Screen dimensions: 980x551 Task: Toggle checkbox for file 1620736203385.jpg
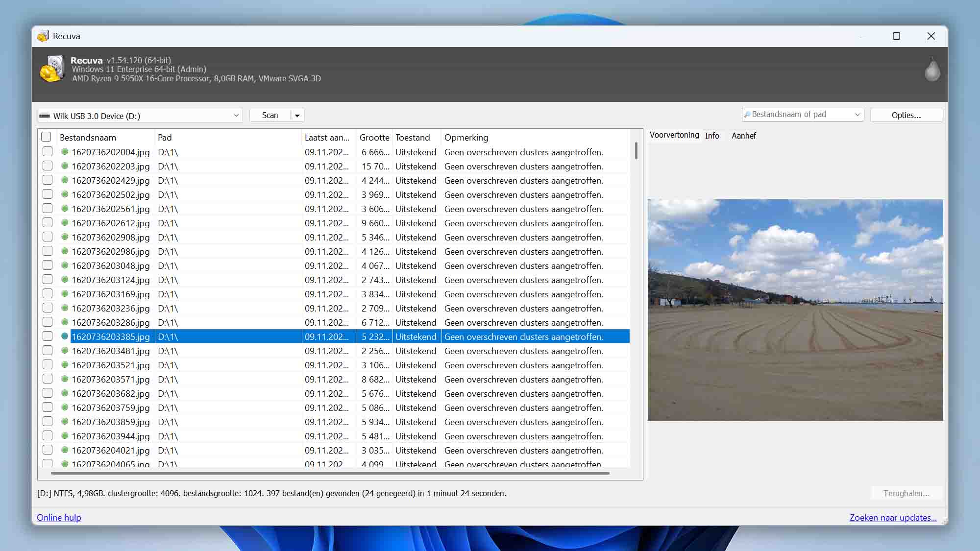click(x=47, y=336)
